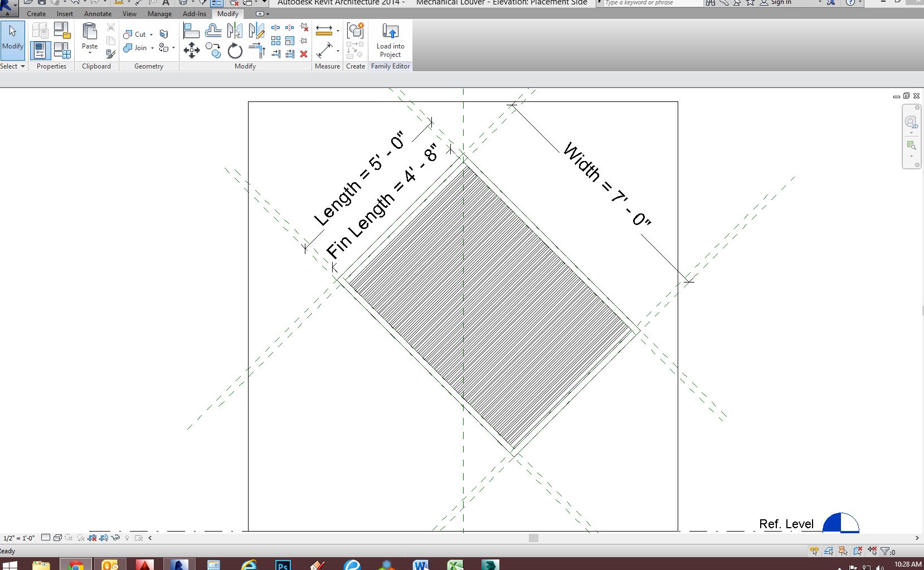Open the Join geometry dropdown arrow
The height and width of the screenshot is (570, 924).
coord(152,48)
